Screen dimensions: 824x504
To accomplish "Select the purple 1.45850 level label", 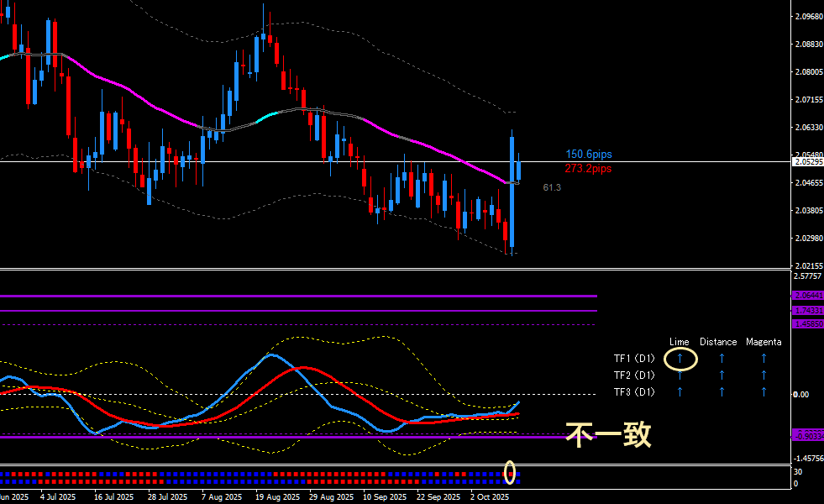I will pyautogui.click(x=808, y=324).
